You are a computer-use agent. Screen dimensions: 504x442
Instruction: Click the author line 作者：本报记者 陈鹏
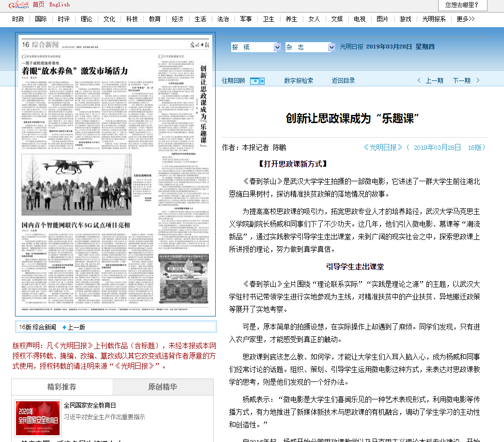(x=254, y=147)
